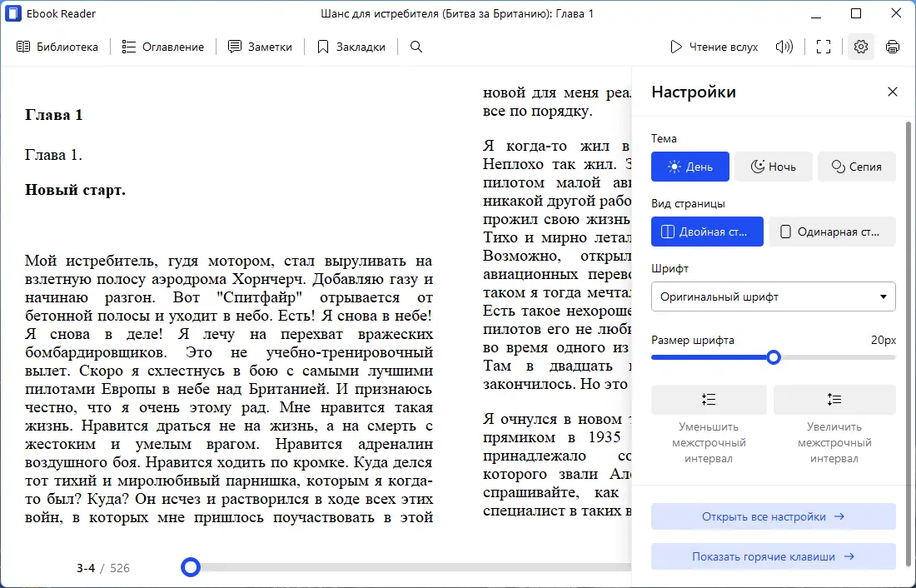916x588 pixels.
Task: Click the volume icon
Action: (784, 47)
